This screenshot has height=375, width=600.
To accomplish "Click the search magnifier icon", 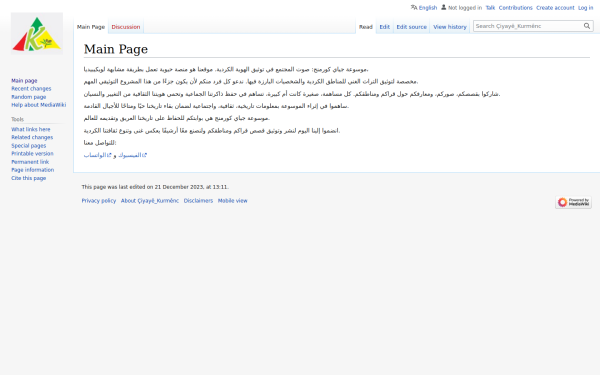I will 587,26.
